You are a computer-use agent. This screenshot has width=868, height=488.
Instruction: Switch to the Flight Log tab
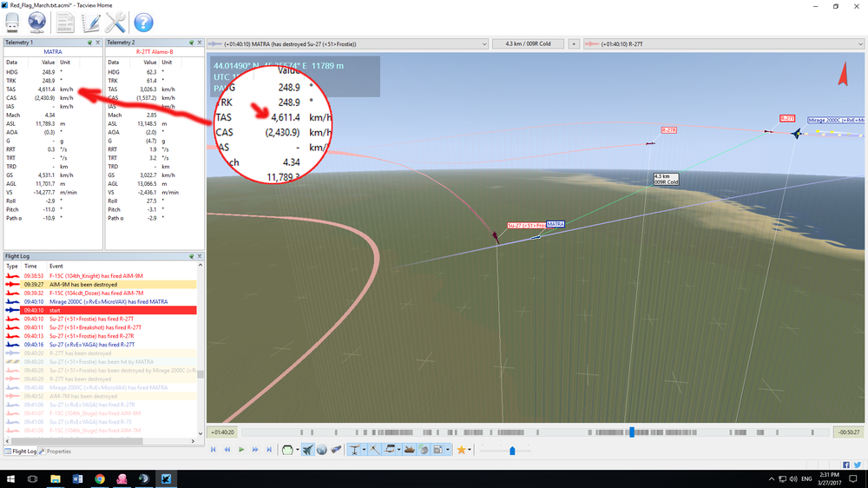coord(21,452)
